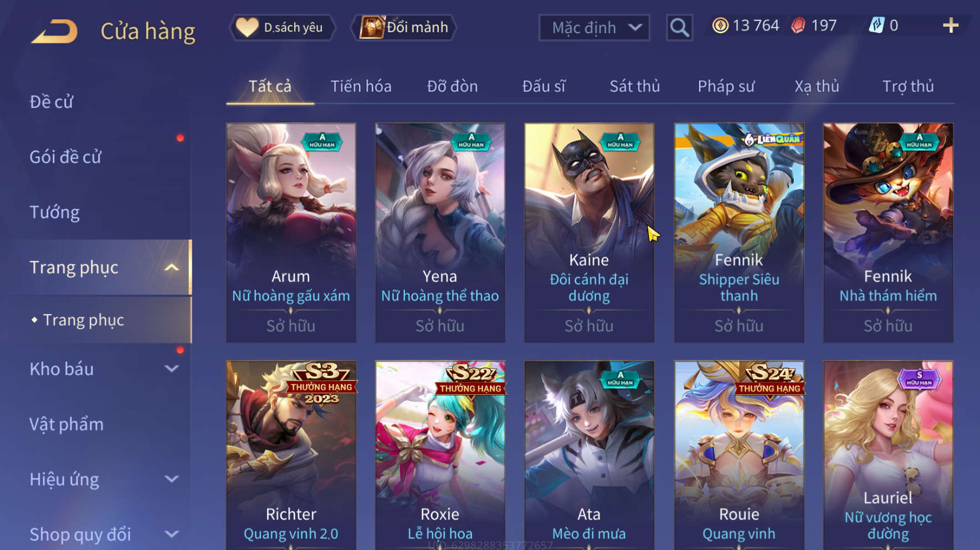Image resolution: width=980 pixels, height=550 pixels.
Task: Expand the Kho báu sidebar section
Action: tap(172, 369)
